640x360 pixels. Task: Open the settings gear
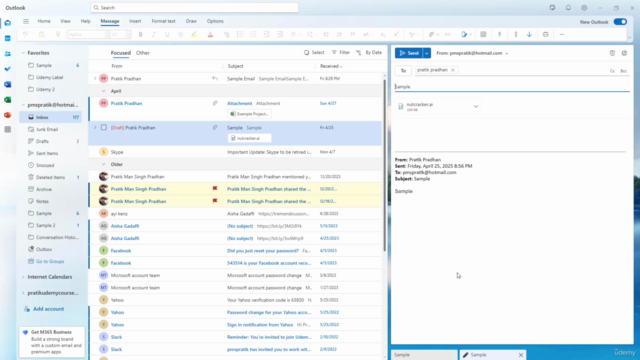(584, 8)
